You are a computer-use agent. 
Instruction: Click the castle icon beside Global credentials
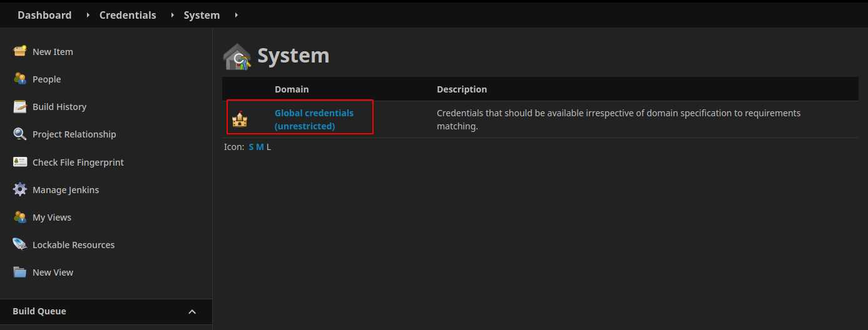click(x=240, y=119)
